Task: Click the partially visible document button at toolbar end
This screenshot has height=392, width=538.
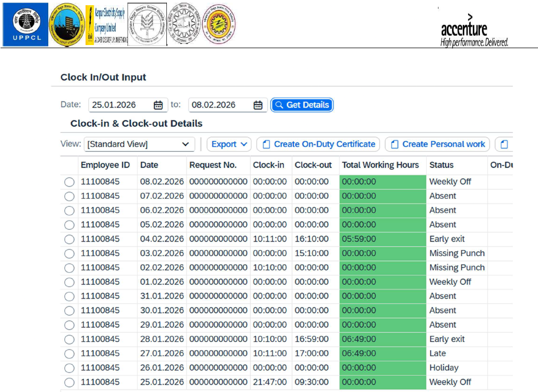Action: coord(504,144)
